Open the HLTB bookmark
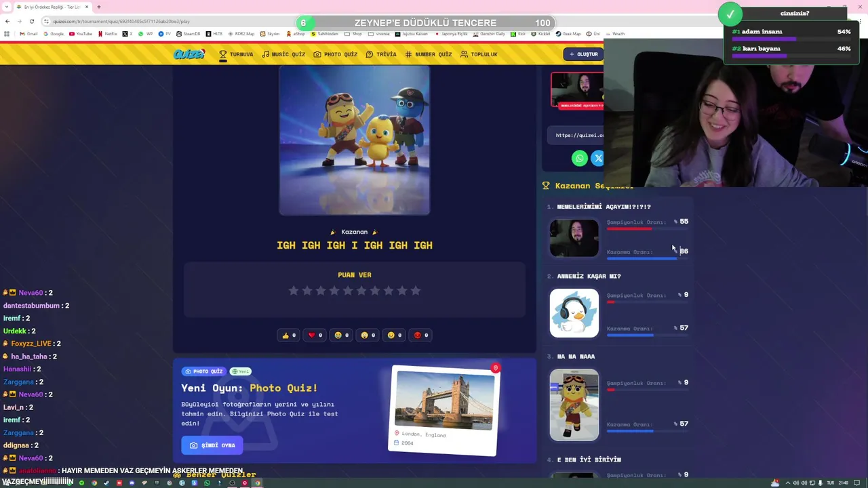Viewport: 868px width, 488px height. [214, 34]
